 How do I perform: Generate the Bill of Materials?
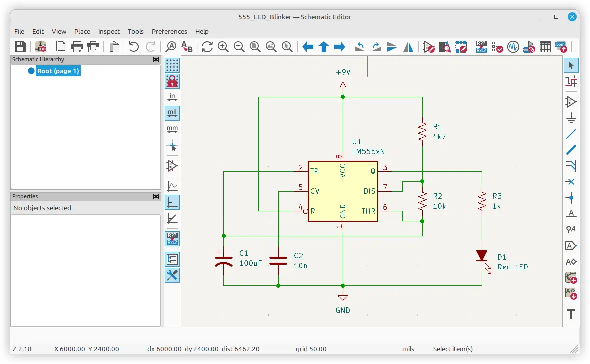coord(561,47)
